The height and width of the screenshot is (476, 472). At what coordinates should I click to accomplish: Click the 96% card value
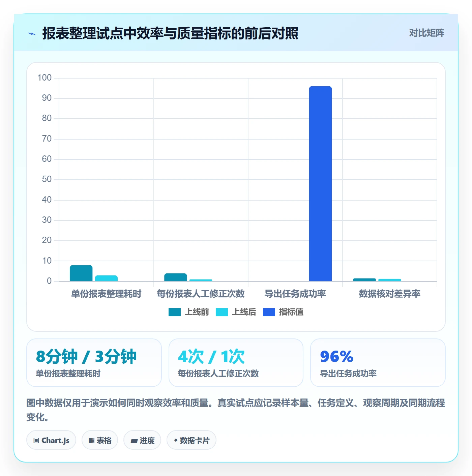pos(336,357)
